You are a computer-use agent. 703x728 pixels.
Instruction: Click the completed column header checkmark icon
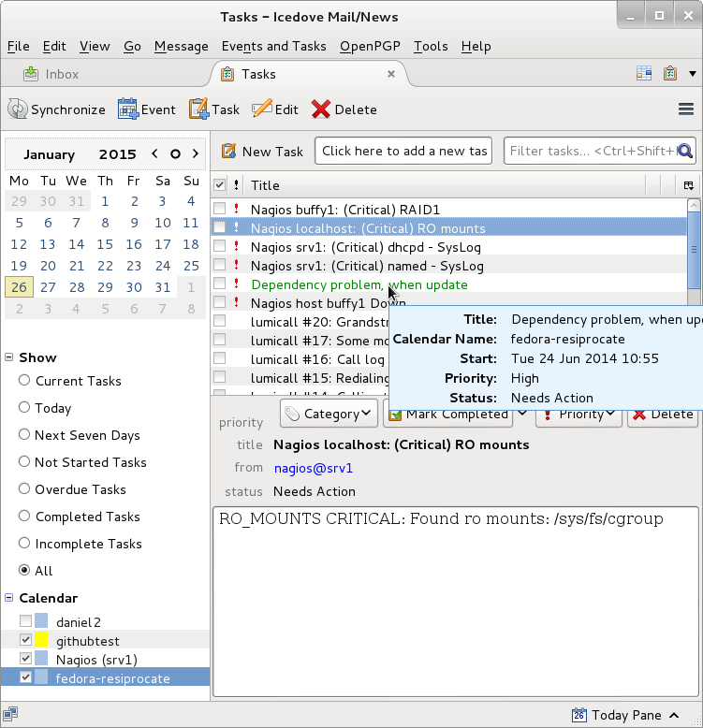coord(219,185)
